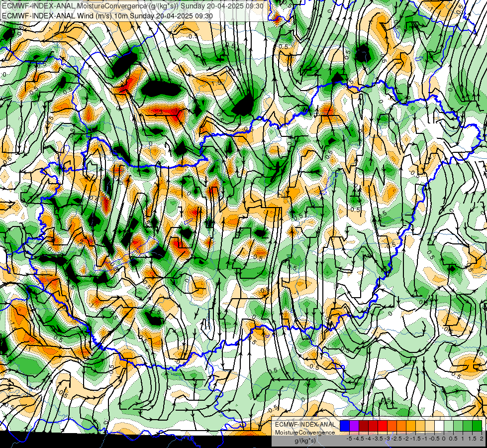487x448 pixels.
Task: Click the '-4' legend tick label
Action: (x=368, y=439)
